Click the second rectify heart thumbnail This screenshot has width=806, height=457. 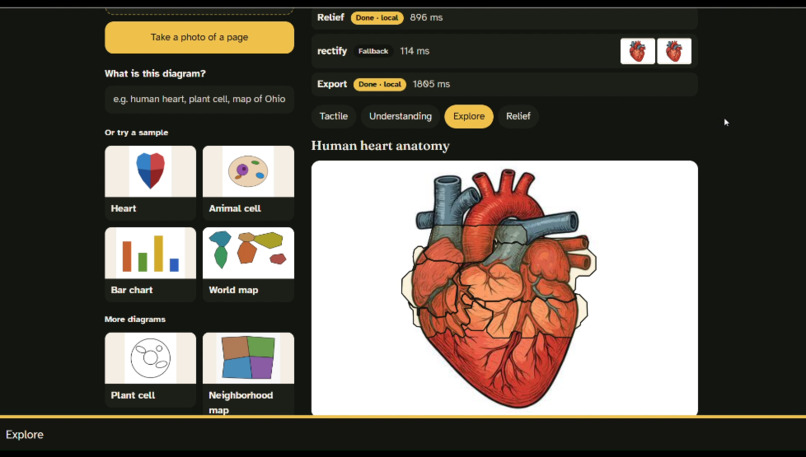point(674,51)
